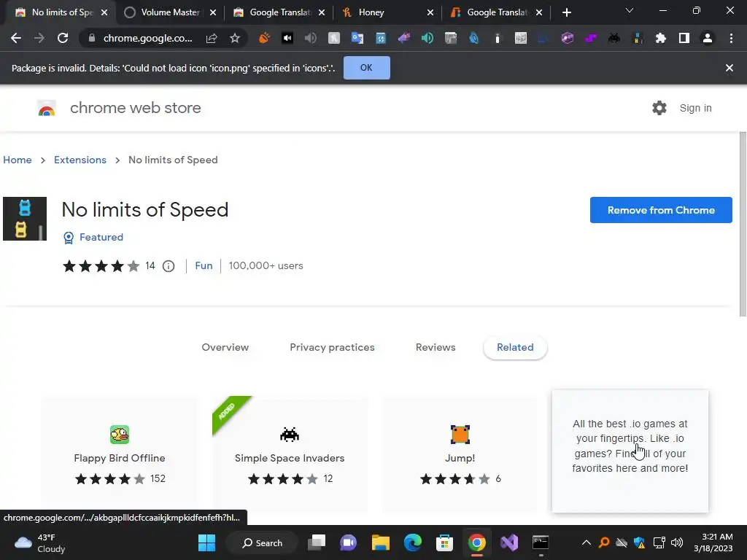Screen dimensions: 747x560
Task: Click the Featured badge label
Action: (101, 237)
